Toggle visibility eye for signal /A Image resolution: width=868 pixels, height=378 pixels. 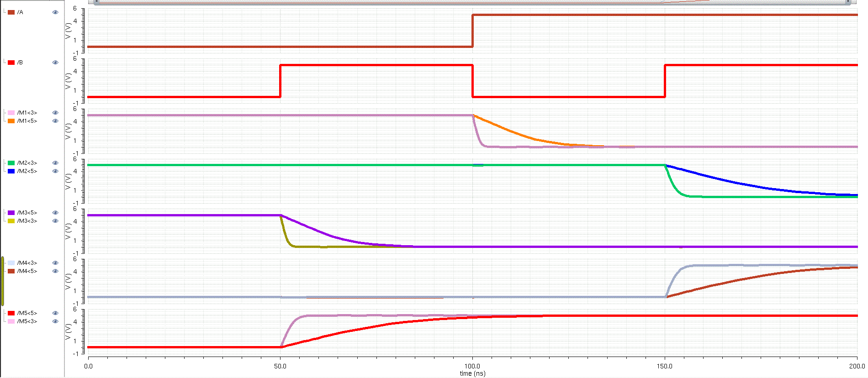point(55,12)
